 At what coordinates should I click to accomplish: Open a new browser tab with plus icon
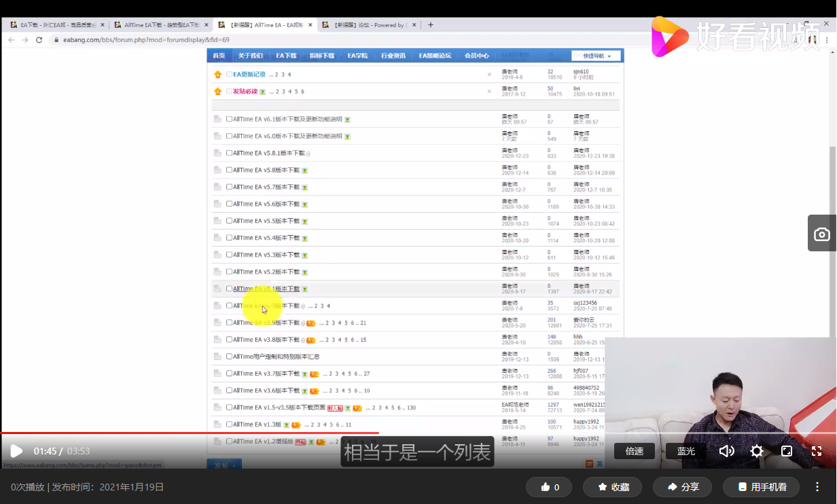point(431,24)
